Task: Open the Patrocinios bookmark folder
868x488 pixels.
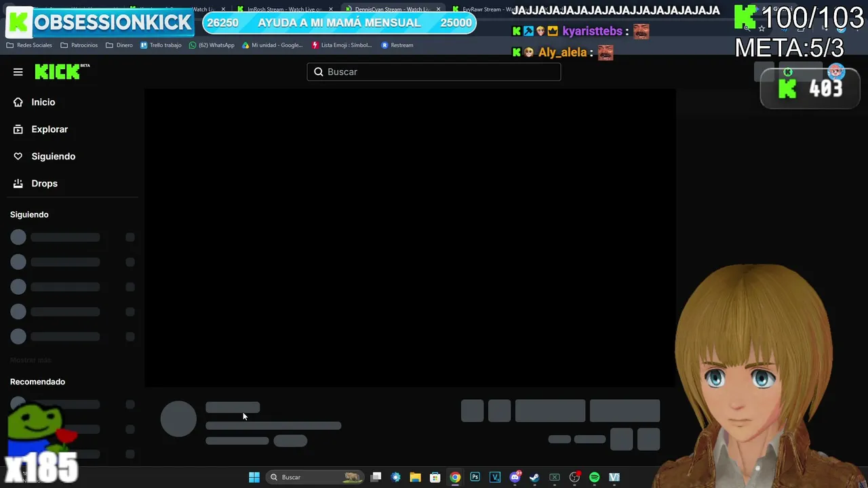Action: click(79, 45)
